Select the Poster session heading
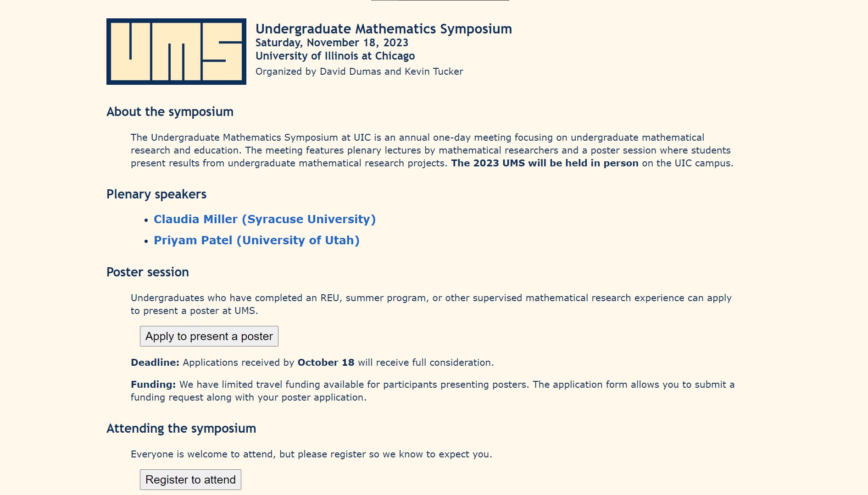The image size is (868, 495). pos(147,272)
